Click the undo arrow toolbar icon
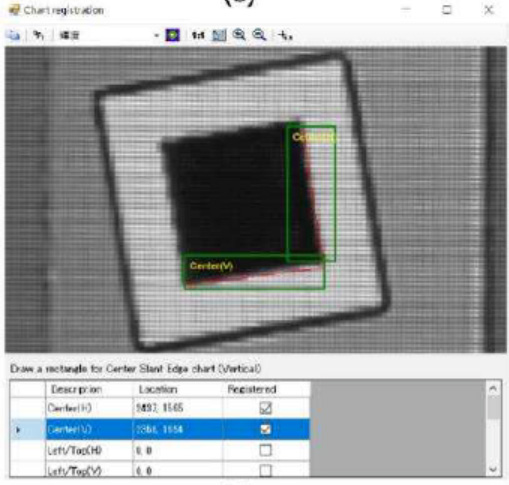509x485 pixels. click(39, 35)
